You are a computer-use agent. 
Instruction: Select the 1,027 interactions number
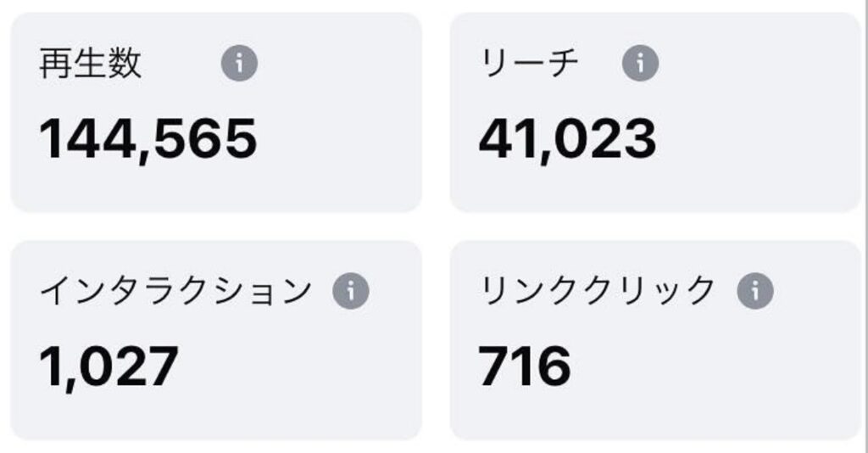pyautogui.click(x=108, y=366)
